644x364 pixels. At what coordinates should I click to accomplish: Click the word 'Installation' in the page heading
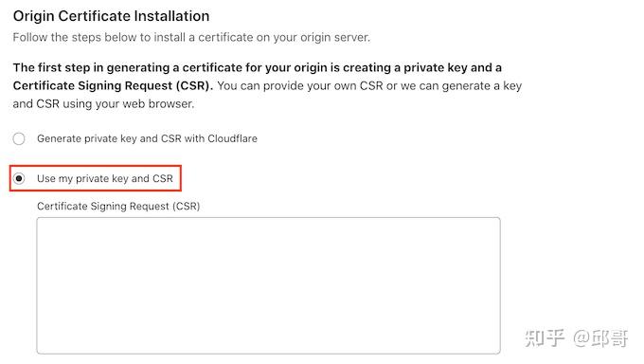click(171, 16)
